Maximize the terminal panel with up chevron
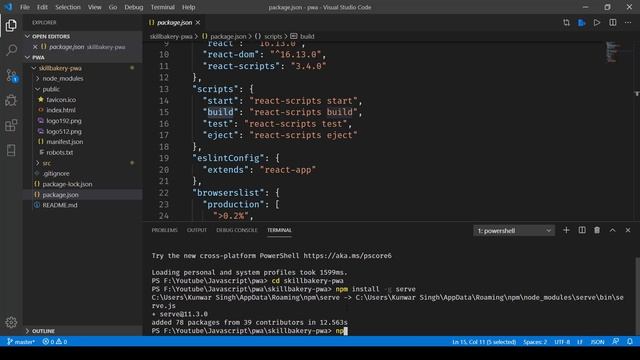This screenshot has height=360, width=640. tap(613, 230)
